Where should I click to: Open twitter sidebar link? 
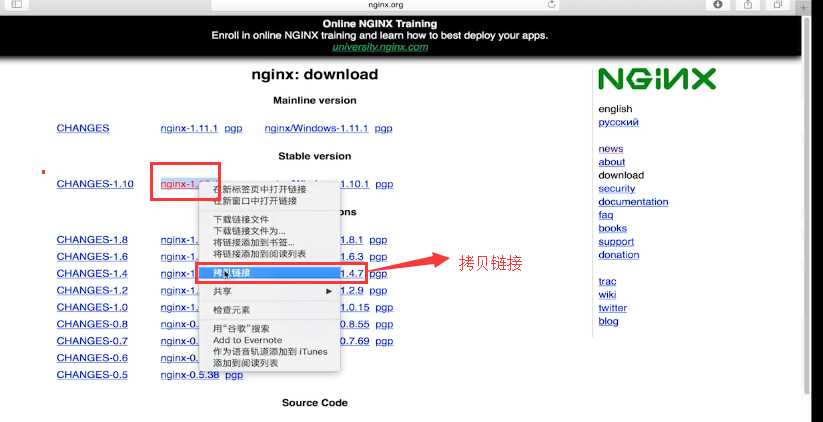(x=612, y=308)
